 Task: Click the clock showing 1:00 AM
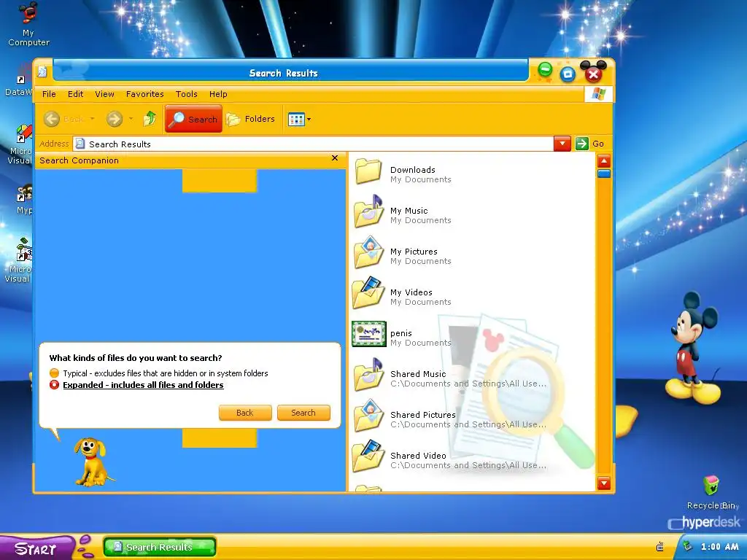[719, 547]
